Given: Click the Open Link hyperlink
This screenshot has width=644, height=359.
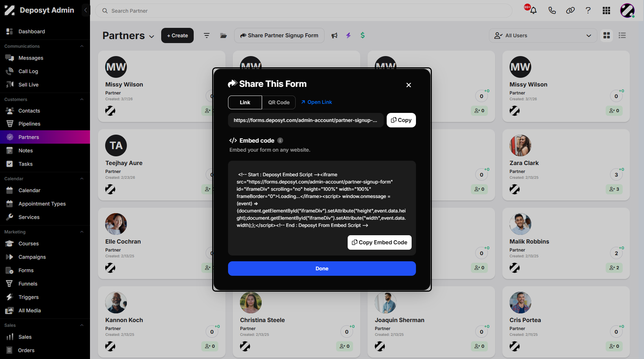Looking at the screenshot, I should click(x=317, y=102).
